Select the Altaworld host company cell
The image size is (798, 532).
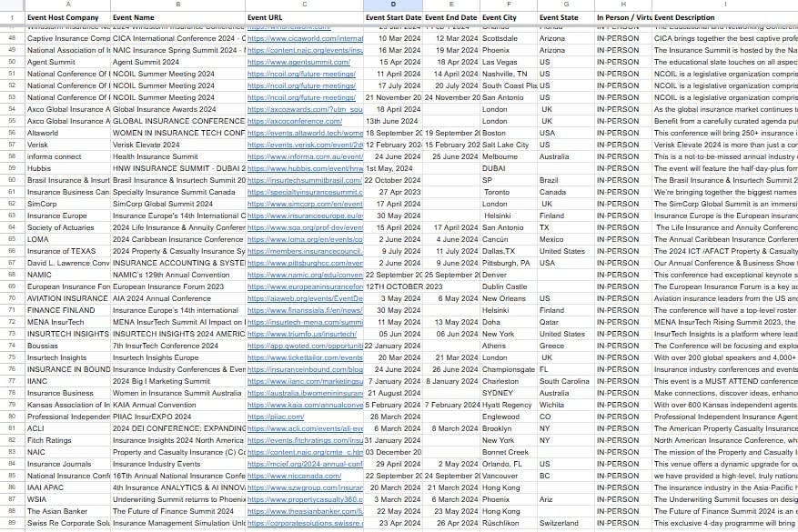pos(67,133)
